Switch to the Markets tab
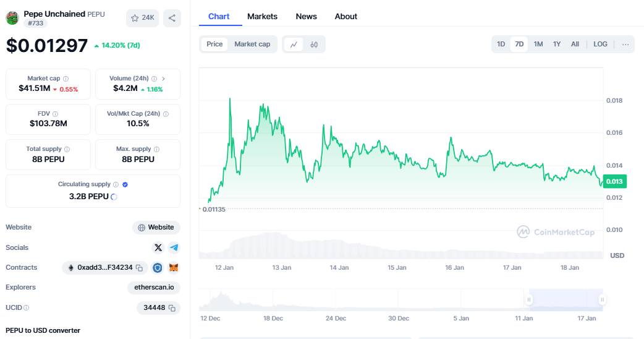 click(262, 17)
